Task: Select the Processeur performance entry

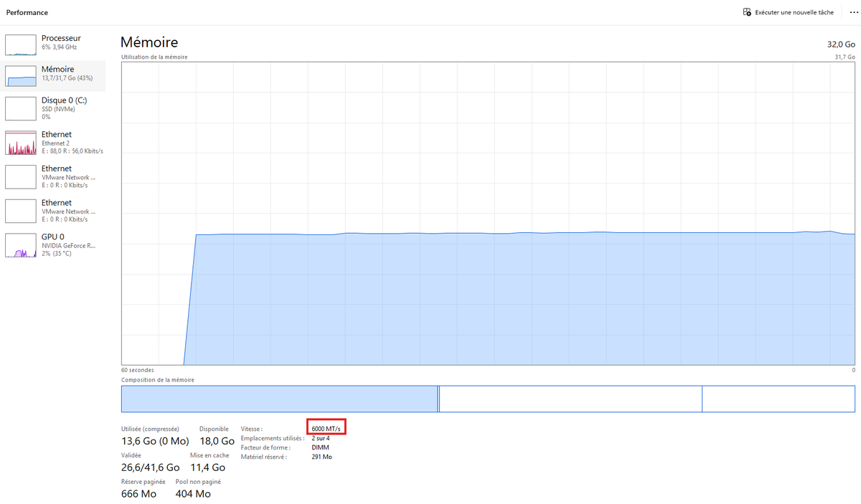Action: pos(54,43)
